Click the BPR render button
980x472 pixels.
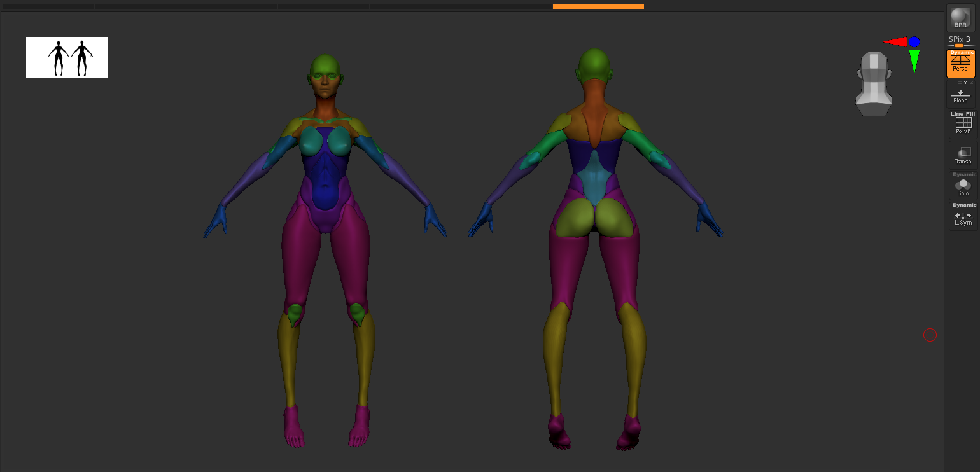[x=960, y=17]
